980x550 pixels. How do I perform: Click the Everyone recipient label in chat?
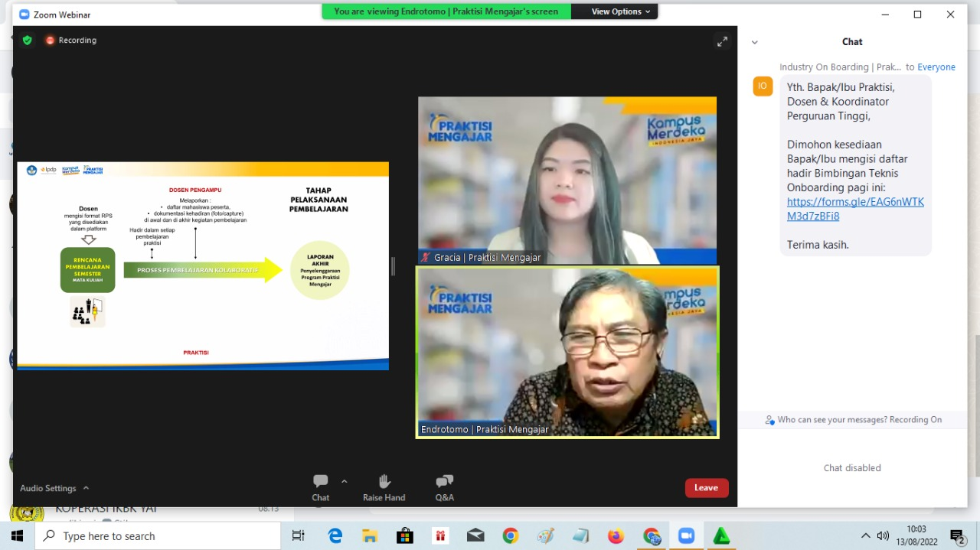tap(936, 67)
